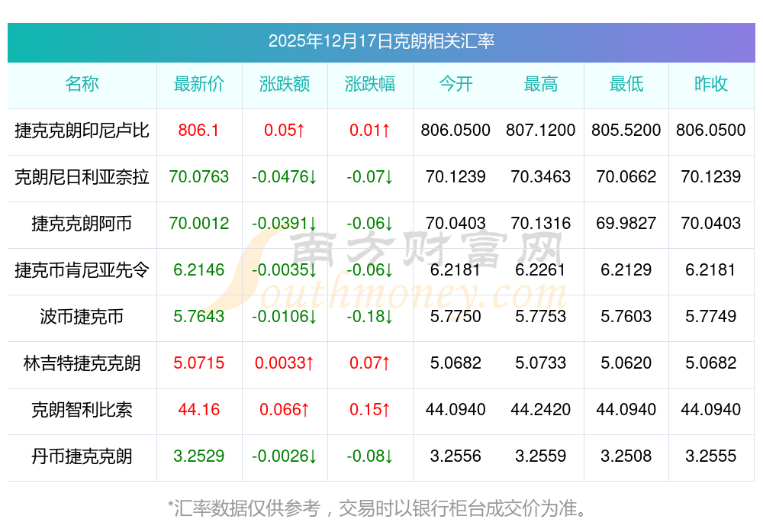Screen dimensions: 763x532
Task: Select the 涨跌幅 column header
Action: [370, 84]
